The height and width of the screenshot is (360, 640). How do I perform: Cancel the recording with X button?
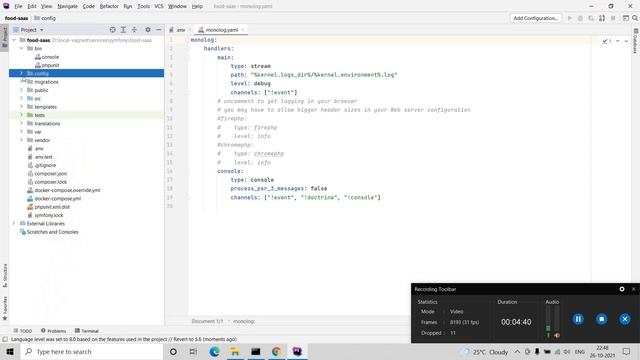coord(624,319)
